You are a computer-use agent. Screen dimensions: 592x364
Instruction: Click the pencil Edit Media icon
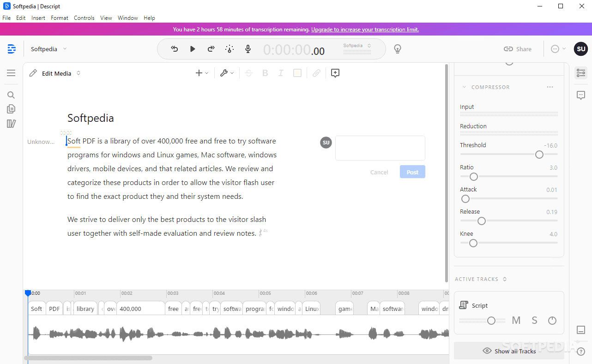click(x=33, y=73)
